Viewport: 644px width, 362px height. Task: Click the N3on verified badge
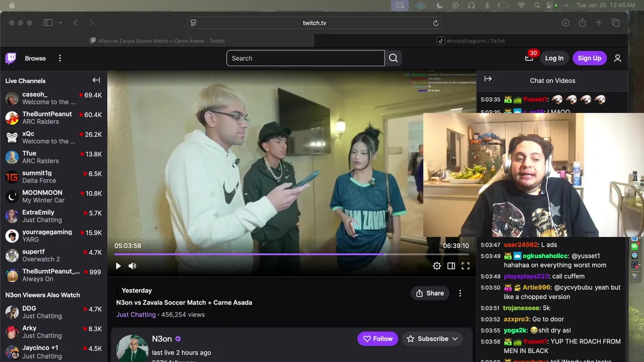178,339
